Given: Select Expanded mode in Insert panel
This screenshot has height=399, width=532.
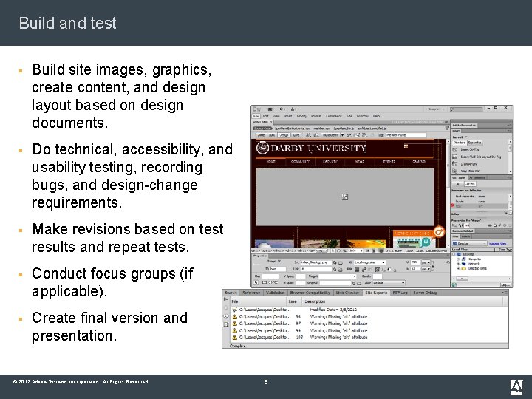Looking at the screenshot, I should pos(474,143).
